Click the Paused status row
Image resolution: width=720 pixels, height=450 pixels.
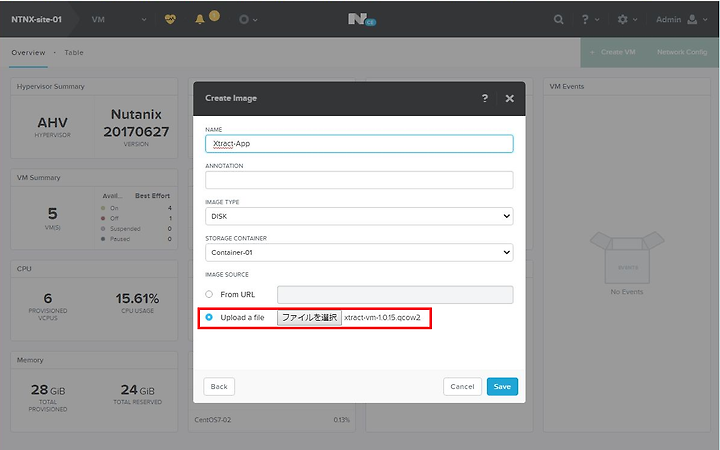136,239
